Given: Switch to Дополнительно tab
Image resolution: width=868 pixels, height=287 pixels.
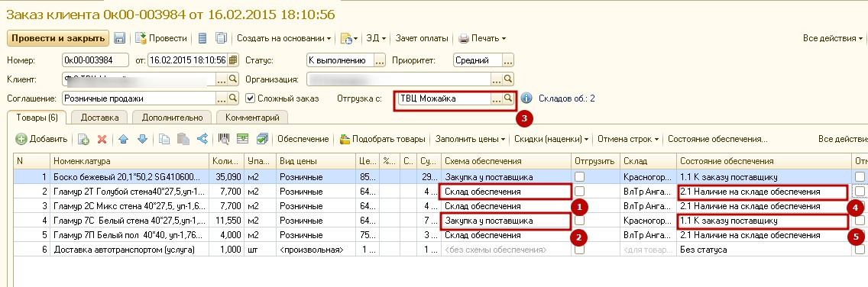Looking at the screenshot, I should pos(172,118).
